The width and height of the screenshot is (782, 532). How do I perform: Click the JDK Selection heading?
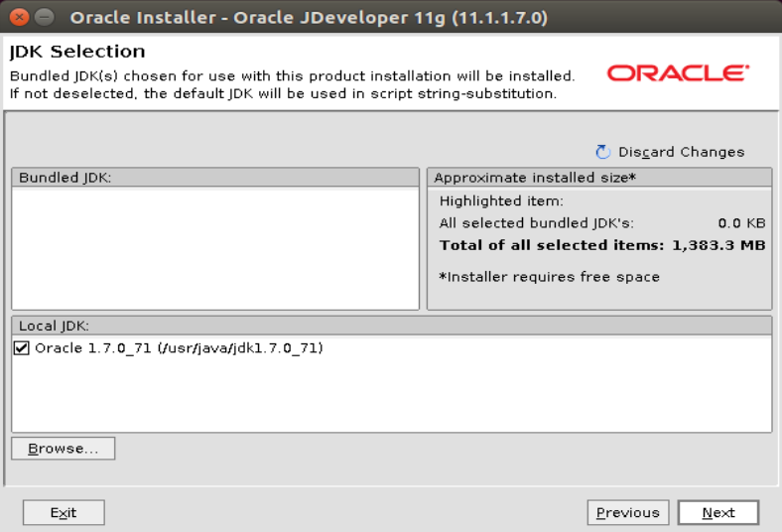pyautogui.click(x=77, y=52)
